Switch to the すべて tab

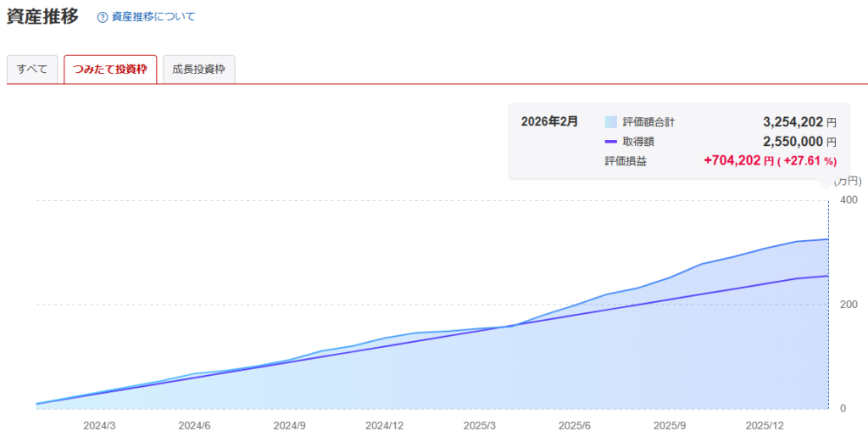coord(32,70)
